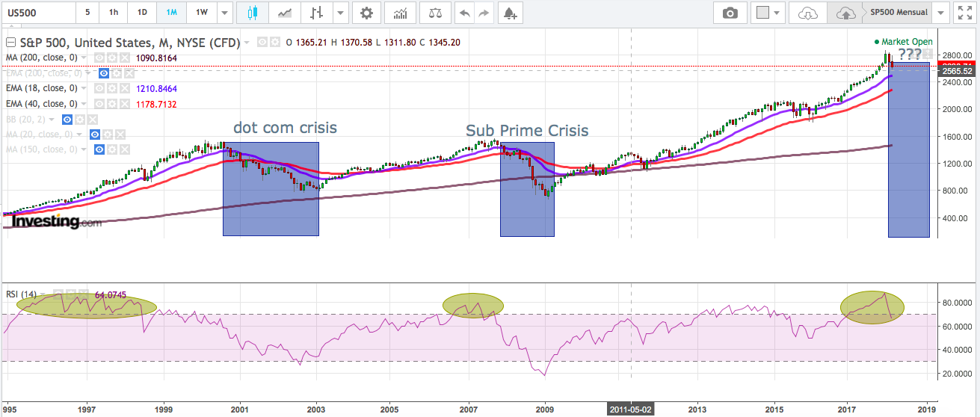This screenshot has width=980, height=417.
Task: Show the hidden MA (150, close, 0) indicator
Action: (x=99, y=149)
